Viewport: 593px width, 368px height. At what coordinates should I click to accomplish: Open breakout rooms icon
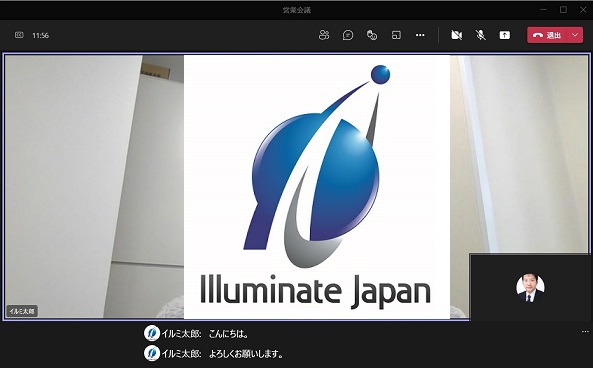[396, 35]
